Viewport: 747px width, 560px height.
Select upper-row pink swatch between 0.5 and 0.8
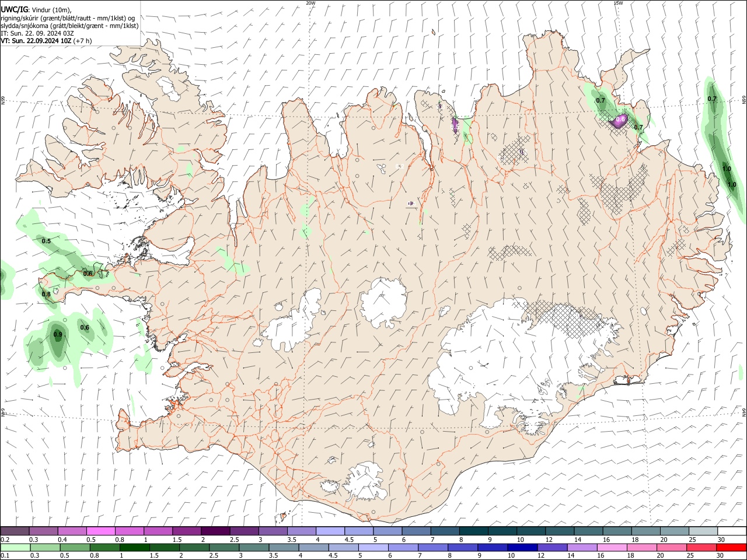pyautogui.click(x=101, y=531)
